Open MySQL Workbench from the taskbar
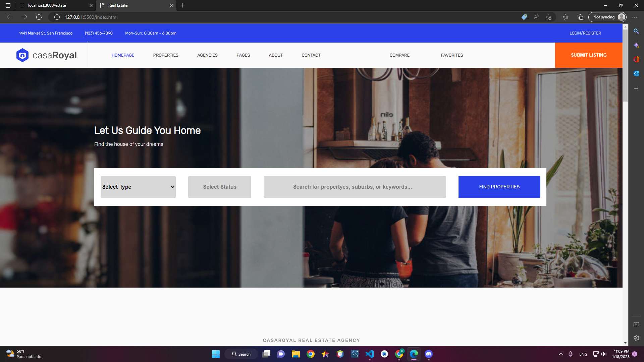 tap(384, 354)
